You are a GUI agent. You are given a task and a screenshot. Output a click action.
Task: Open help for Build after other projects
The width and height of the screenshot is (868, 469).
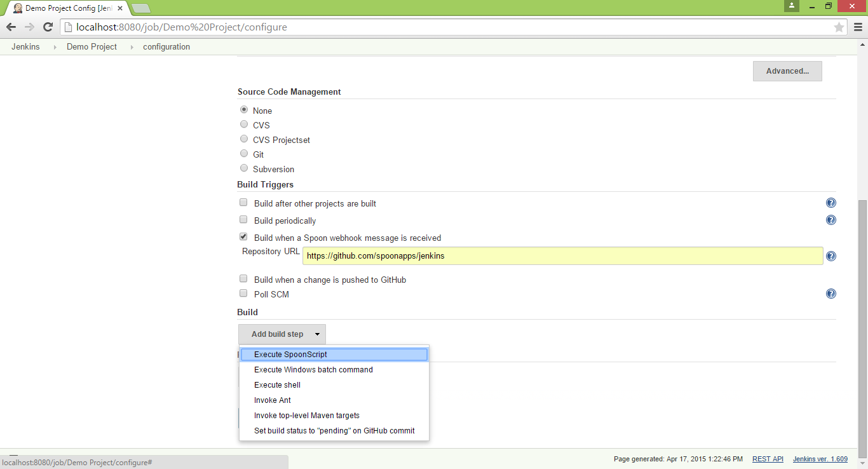tap(831, 203)
